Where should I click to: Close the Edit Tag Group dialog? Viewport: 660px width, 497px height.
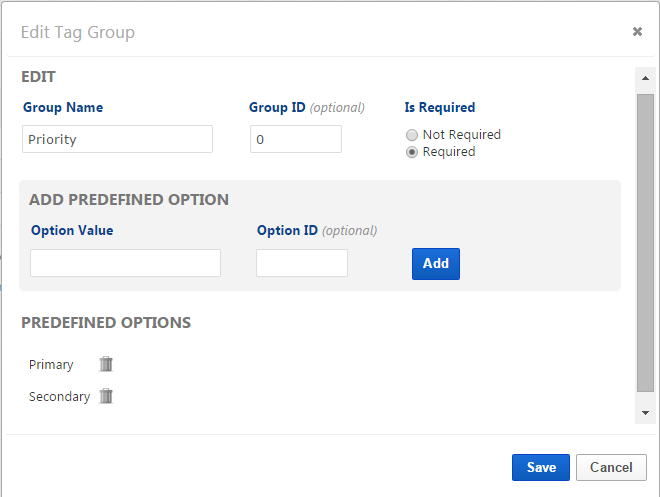[637, 32]
